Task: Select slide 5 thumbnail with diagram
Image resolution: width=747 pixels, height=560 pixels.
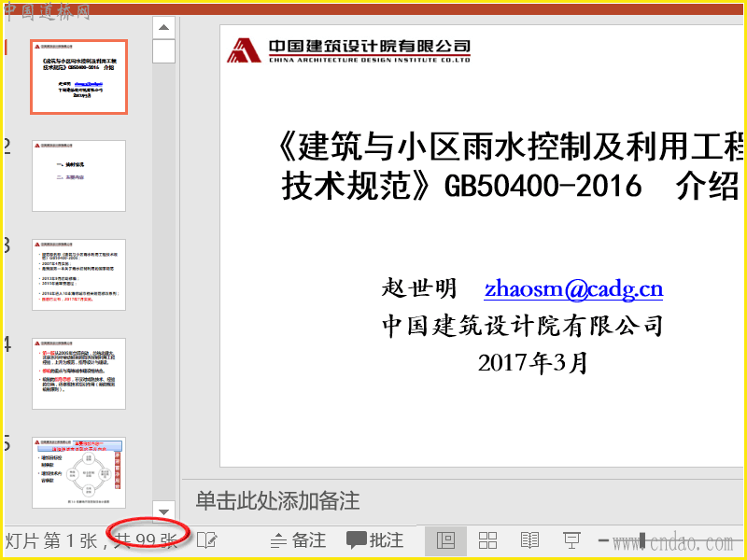Action: [x=79, y=473]
